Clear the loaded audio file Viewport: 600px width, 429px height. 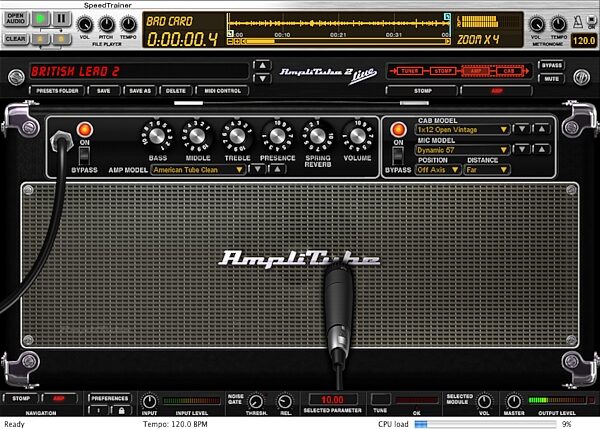coord(16,39)
